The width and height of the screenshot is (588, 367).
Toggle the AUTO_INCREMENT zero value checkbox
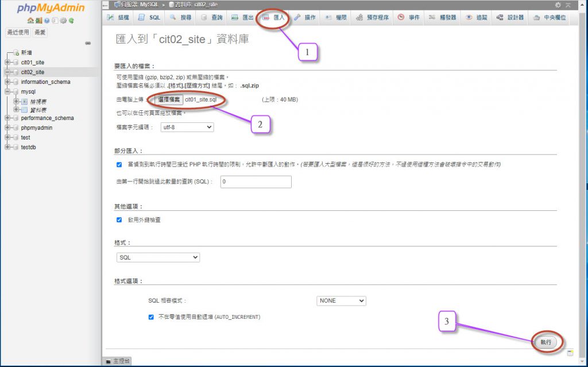[x=151, y=316]
